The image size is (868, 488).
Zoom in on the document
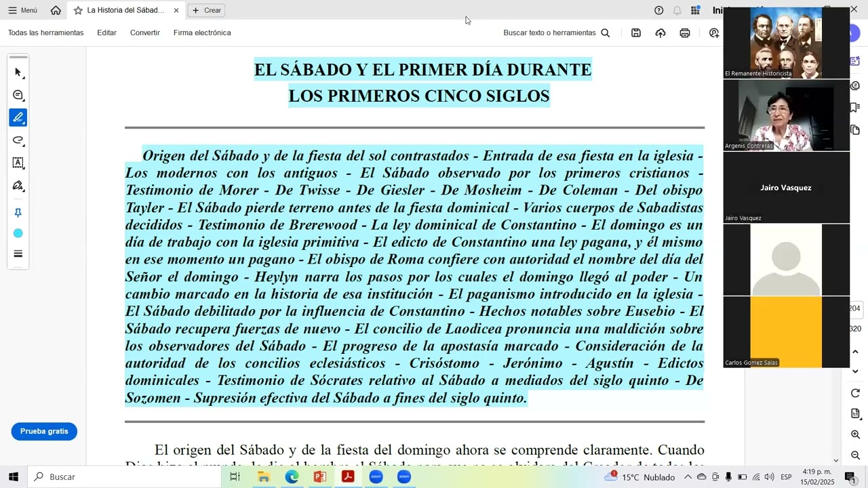point(856,434)
